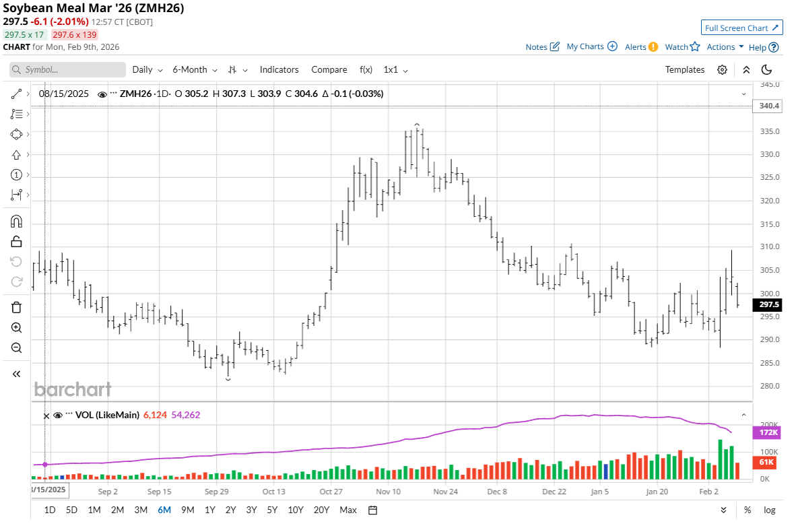Open My Charts plus icon

click(613, 46)
